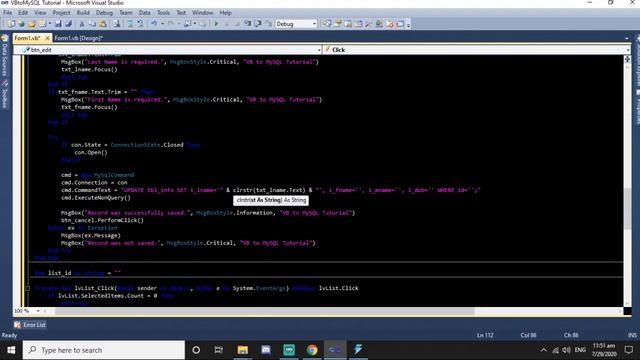Screen dimensions: 640x360
Task: Click the editor split handle above scrollbar
Action: point(627,59)
